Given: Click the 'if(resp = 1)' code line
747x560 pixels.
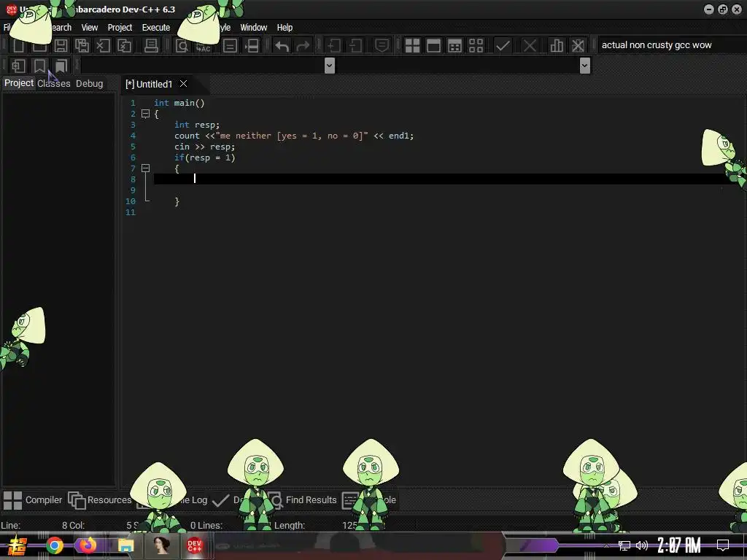Looking at the screenshot, I should point(204,157).
